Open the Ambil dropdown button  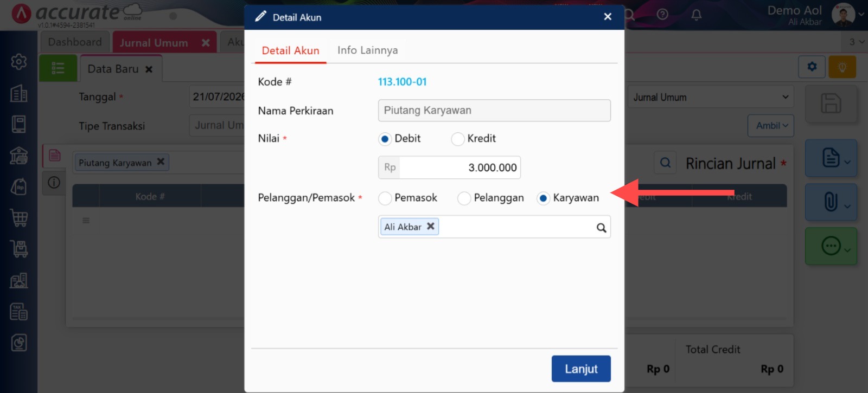(x=771, y=125)
